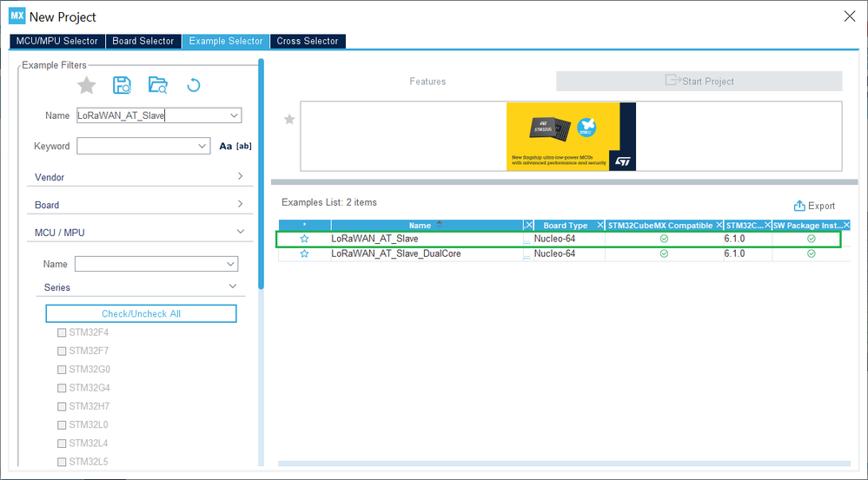
Task: Click compatible checkmark in LoRaWAN_AT_Slave_DualCore row
Action: click(x=664, y=253)
